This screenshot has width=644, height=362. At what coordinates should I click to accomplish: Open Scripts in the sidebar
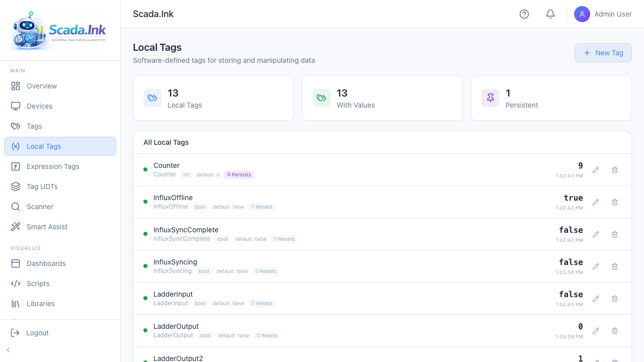(x=60, y=284)
